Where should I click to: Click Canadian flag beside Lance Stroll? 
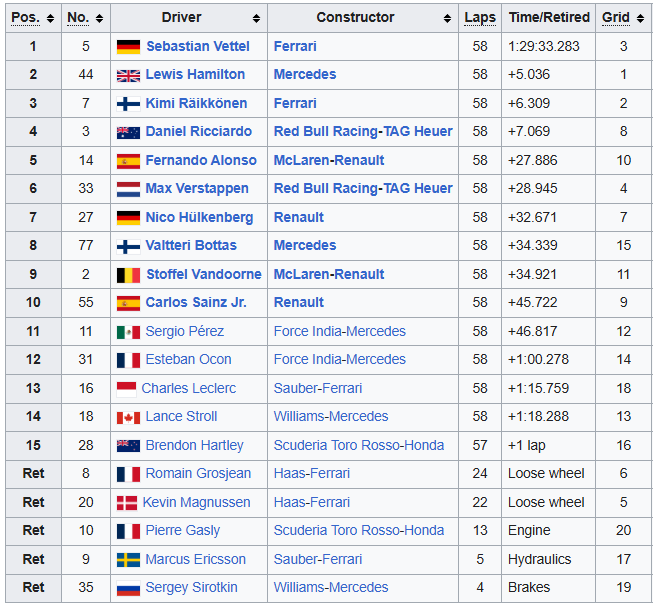(x=128, y=417)
